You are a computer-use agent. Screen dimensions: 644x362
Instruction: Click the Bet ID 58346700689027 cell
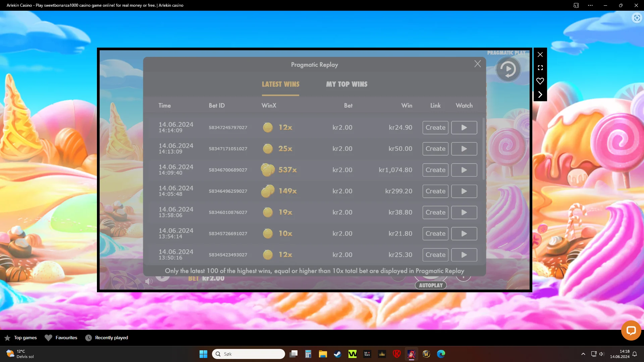[x=228, y=170]
